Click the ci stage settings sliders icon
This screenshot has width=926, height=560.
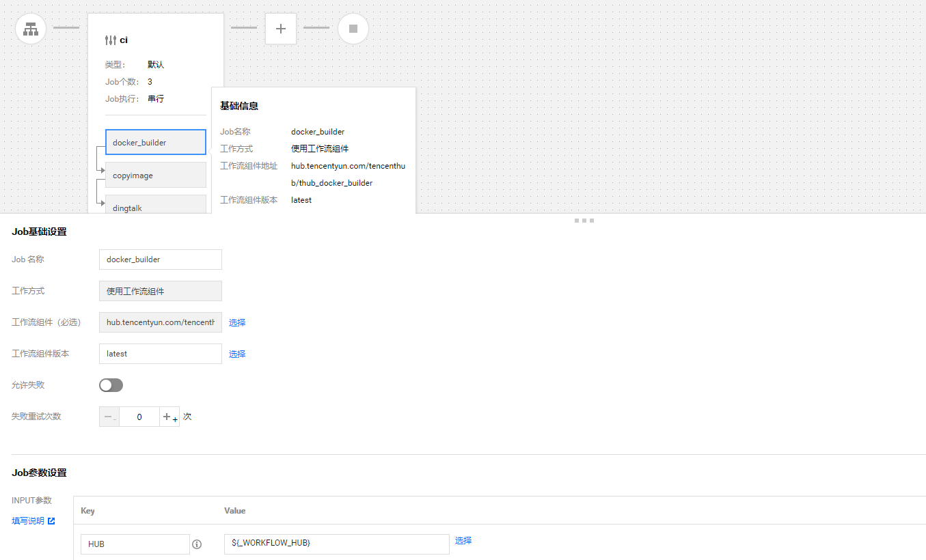111,40
